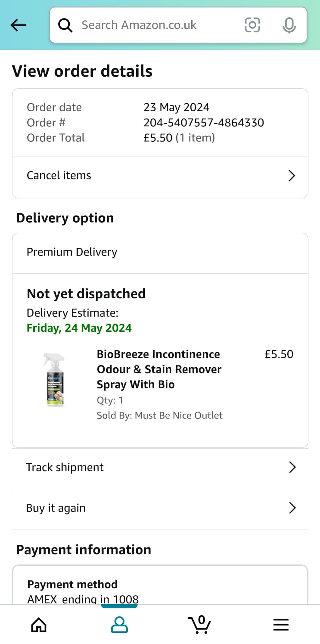
Task: Tap the search magnifier icon
Action: click(x=65, y=25)
